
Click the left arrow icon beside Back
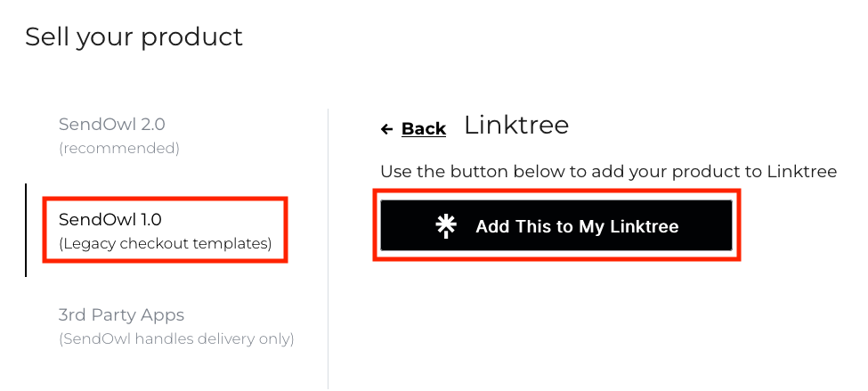click(x=386, y=129)
